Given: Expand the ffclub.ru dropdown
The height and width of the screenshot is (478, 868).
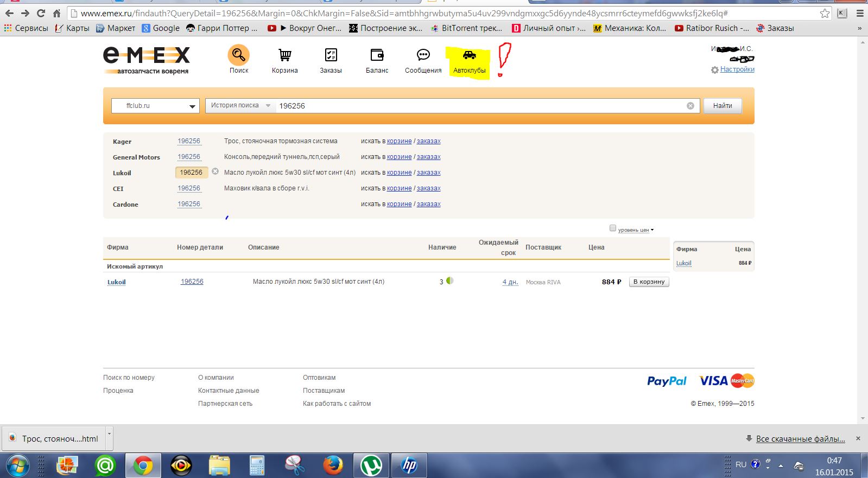Looking at the screenshot, I should click(155, 106).
